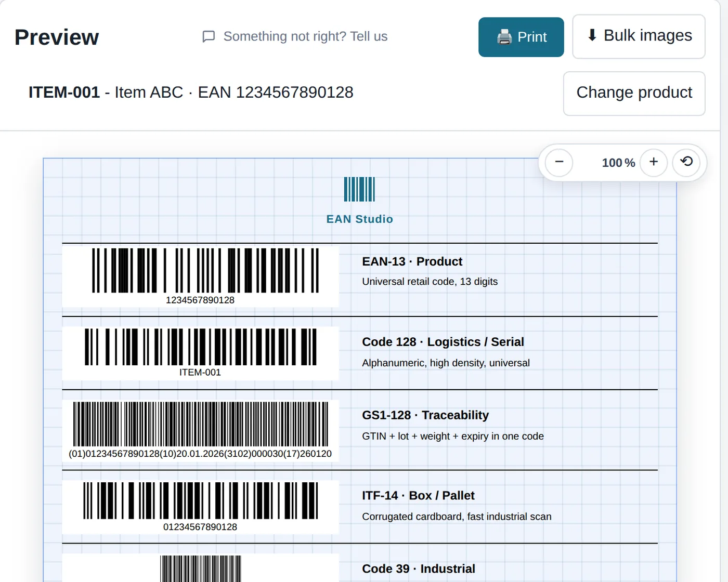Click 'Corrugated cardboard, fast industrial scan' text

point(457,517)
